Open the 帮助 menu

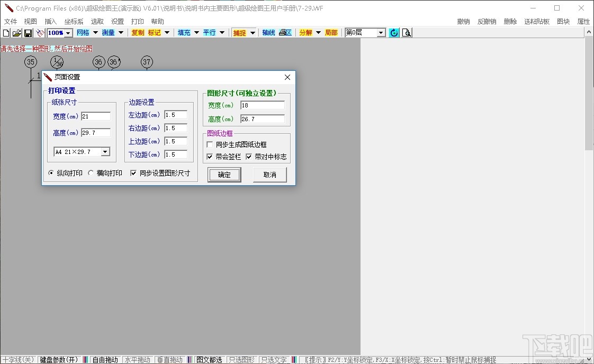157,22
